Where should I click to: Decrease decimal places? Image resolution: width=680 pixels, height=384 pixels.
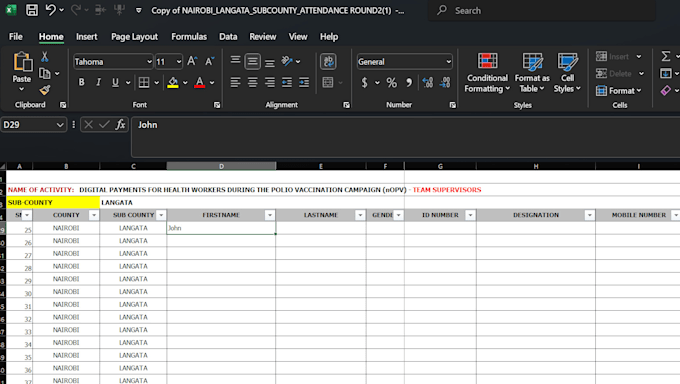[x=445, y=82]
